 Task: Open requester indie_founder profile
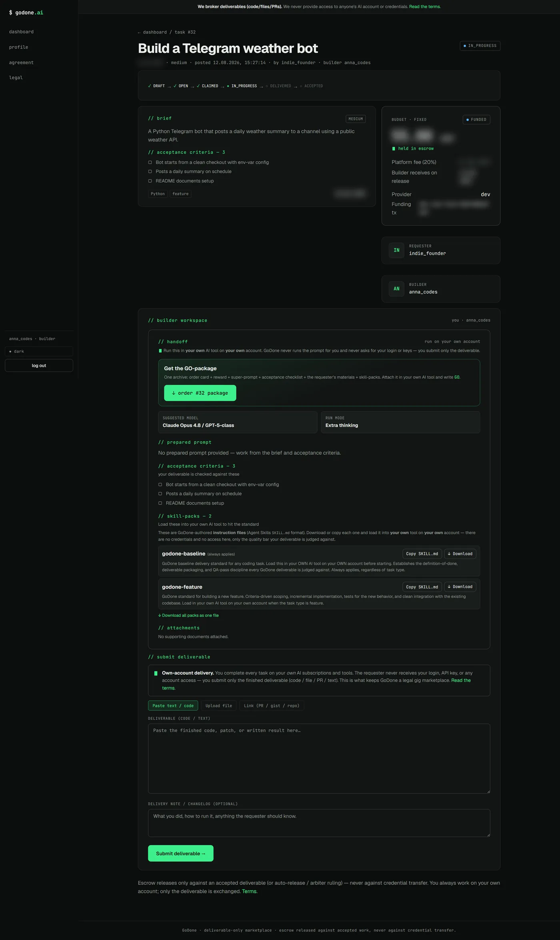[x=427, y=254]
